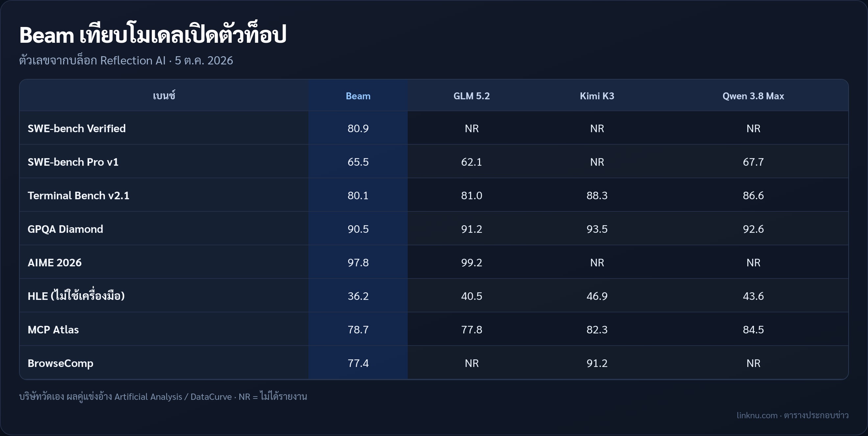Viewport: 868px width, 436px height.
Task: Click the HLE (ไม่ใช้เครื่องมือ) row label
Action: coord(76,296)
